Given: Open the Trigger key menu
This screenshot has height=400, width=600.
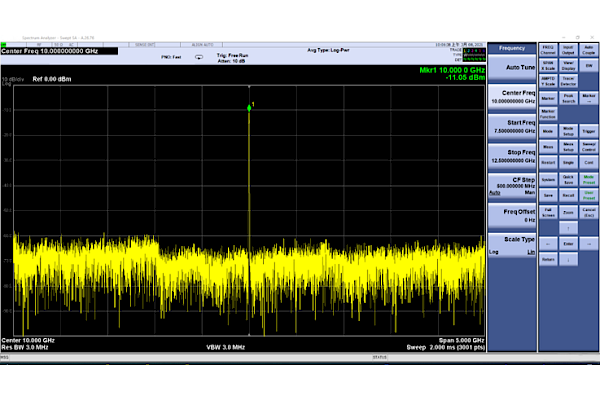Looking at the screenshot, I should pos(589,131).
